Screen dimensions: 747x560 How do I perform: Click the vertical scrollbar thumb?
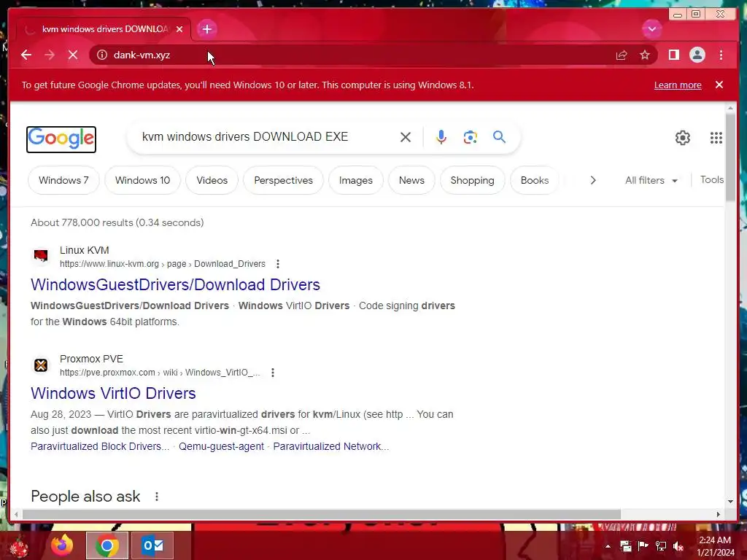[x=729, y=157]
